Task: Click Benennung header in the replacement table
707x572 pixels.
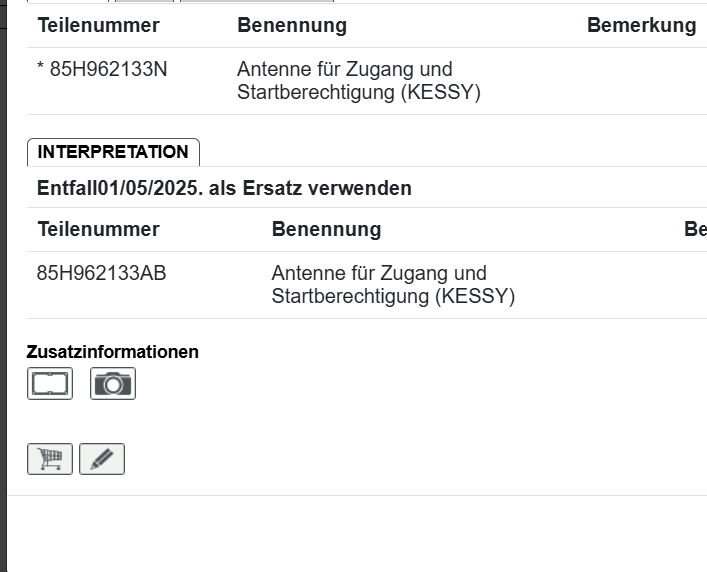Action: (x=326, y=229)
